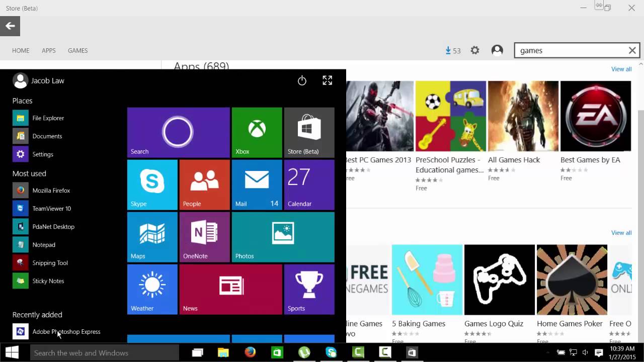The image size is (644, 362).
Task: Open the Calendar tile showing 27
Action: pyautogui.click(x=309, y=185)
